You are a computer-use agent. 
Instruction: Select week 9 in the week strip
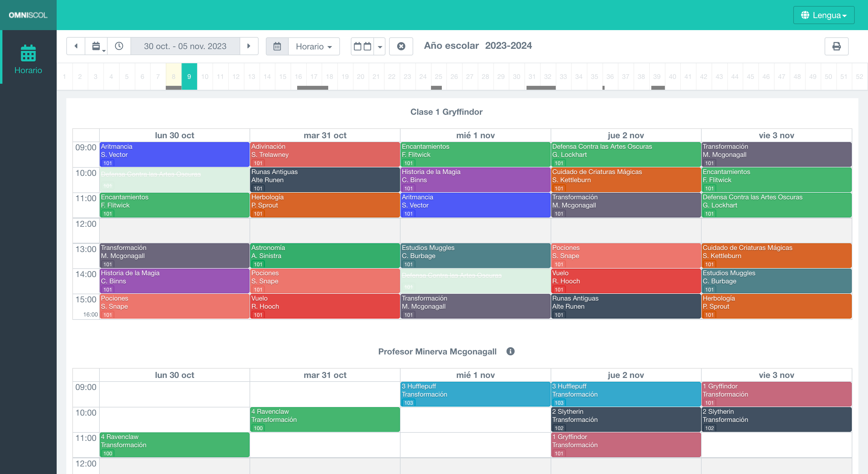[x=189, y=76]
